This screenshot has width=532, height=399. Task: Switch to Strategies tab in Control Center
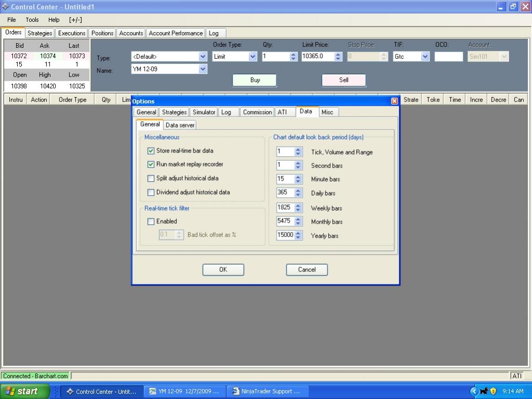(40, 33)
